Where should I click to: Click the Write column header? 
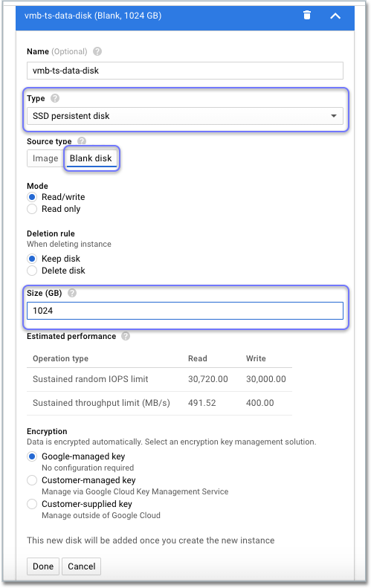click(256, 358)
